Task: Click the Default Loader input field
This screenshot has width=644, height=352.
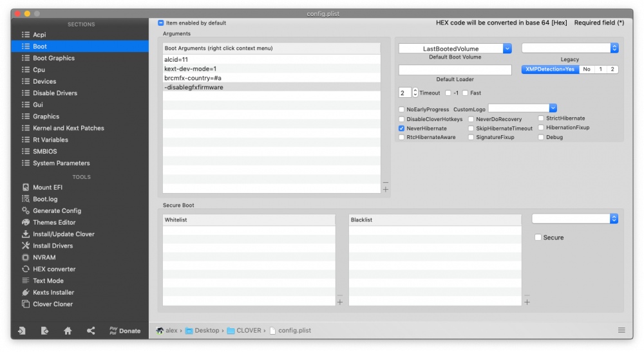Action: click(x=455, y=69)
